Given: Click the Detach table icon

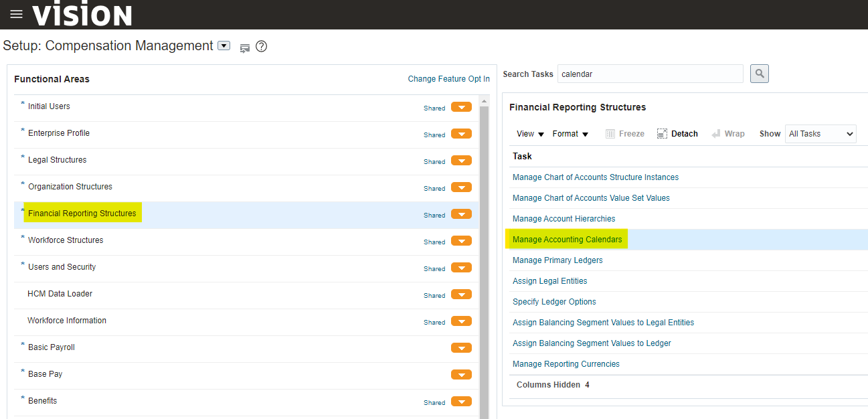Looking at the screenshot, I should (x=662, y=134).
